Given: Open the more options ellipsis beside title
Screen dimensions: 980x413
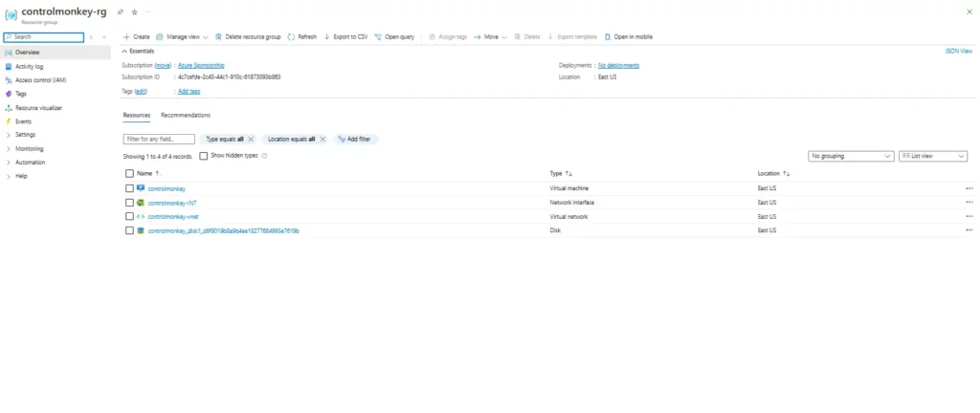Looking at the screenshot, I should (x=148, y=11).
